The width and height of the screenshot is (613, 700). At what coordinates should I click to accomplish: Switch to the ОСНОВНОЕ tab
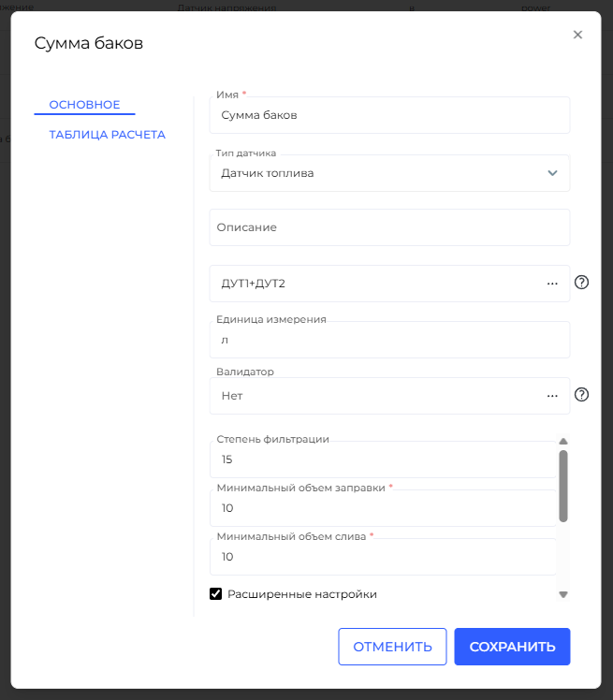[84, 105]
